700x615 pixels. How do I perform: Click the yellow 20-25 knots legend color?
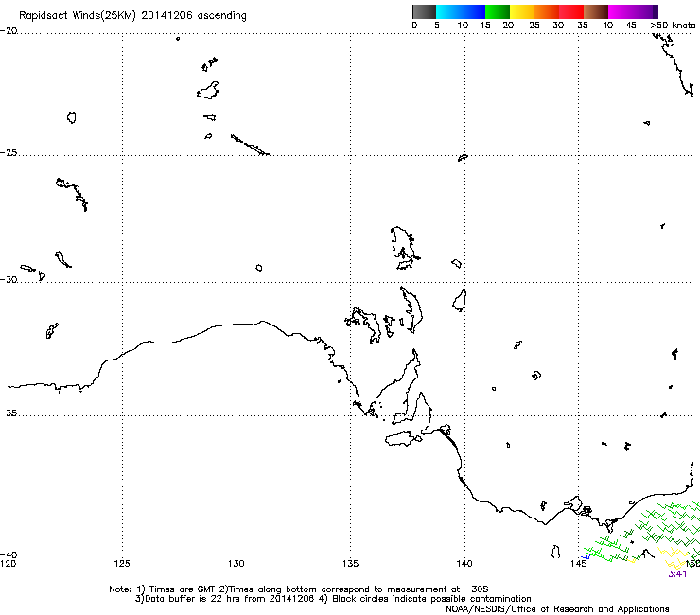tap(522, 11)
